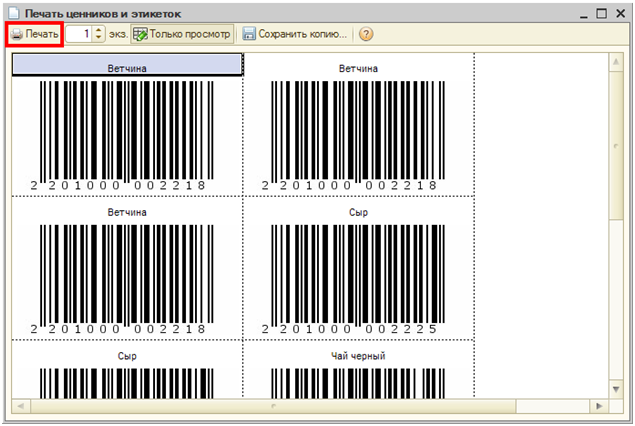Click the Печать print button
Screen dimensions: 635x426
(35, 34)
